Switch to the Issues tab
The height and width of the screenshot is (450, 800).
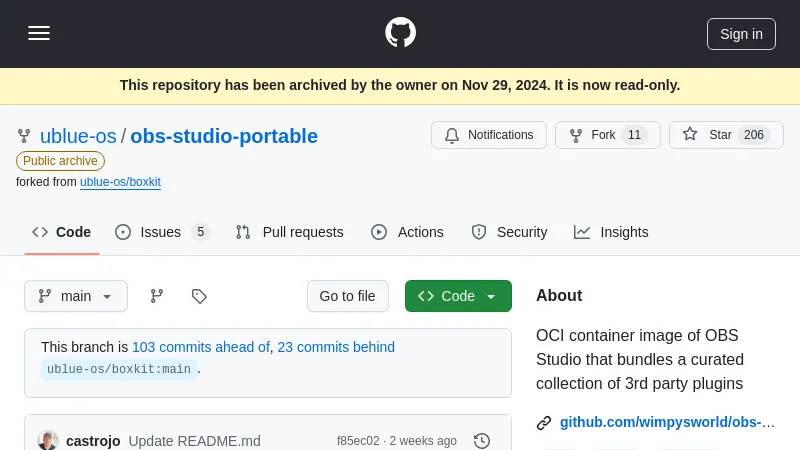point(162,232)
